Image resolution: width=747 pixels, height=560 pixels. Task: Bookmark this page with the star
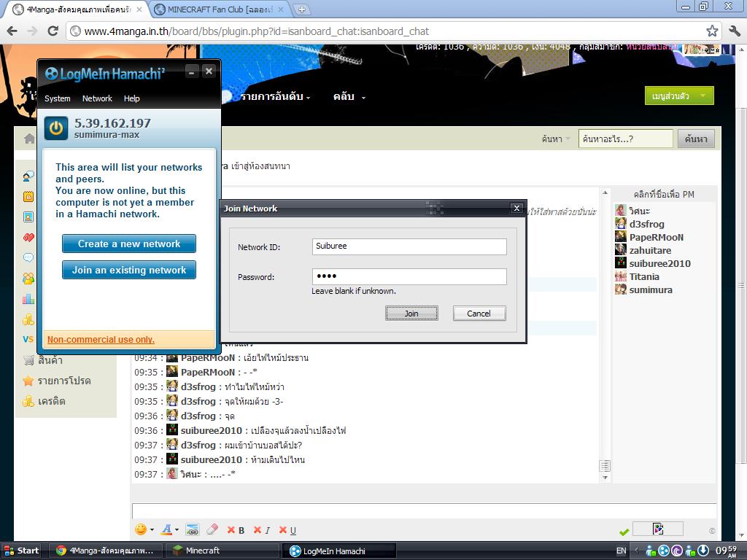coord(712,31)
